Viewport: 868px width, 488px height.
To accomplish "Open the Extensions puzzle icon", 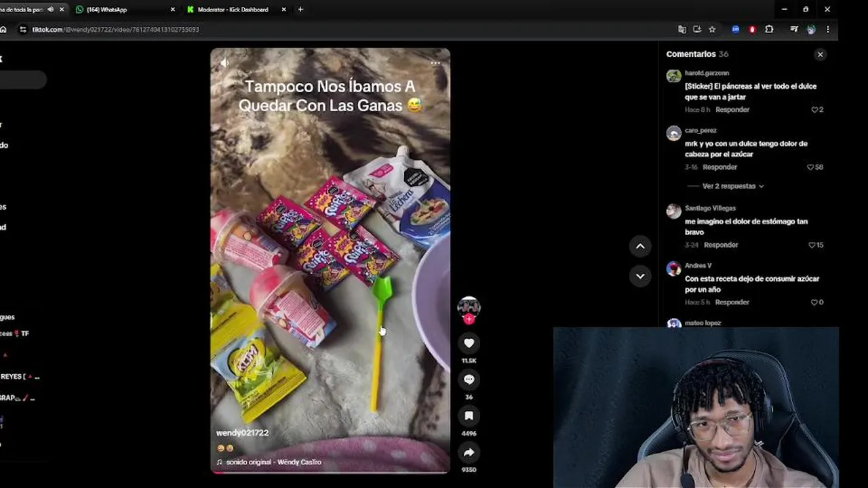I will pyautogui.click(x=769, y=29).
